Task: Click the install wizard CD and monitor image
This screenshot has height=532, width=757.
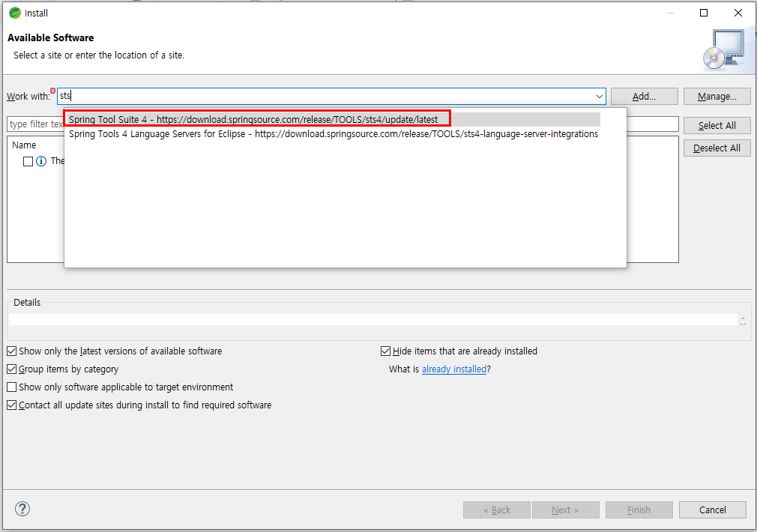Action: tap(723, 49)
